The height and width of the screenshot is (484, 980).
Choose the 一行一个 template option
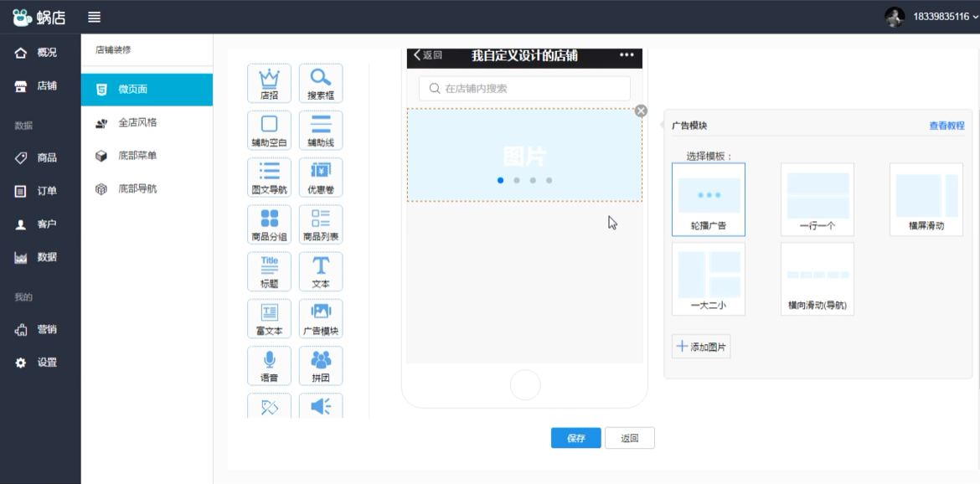coord(817,198)
